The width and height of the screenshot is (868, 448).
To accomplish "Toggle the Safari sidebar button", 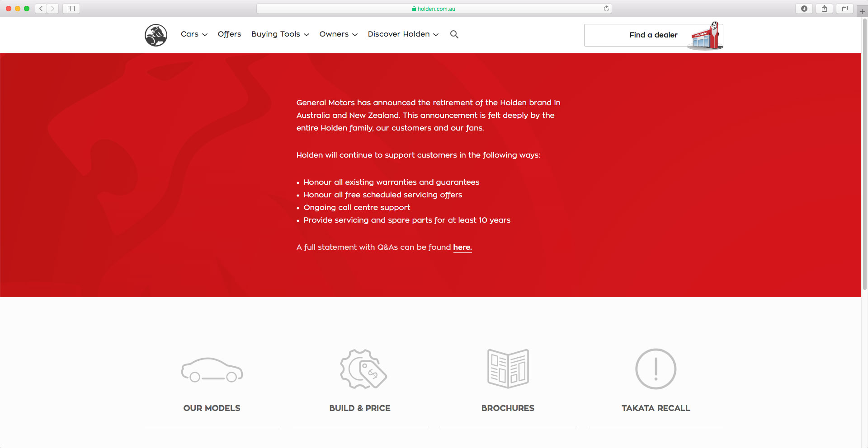I will tap(71, 9).
